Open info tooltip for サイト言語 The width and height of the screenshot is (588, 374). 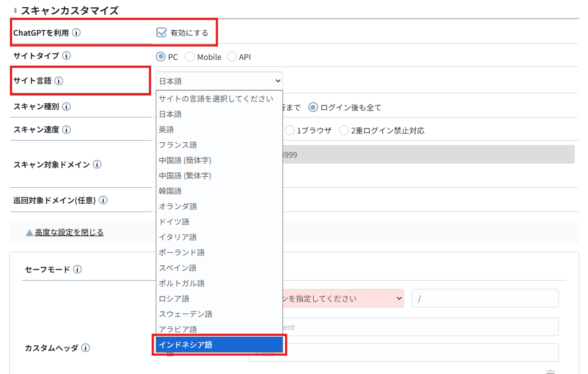pyautogui.click(x=59, y=81)
